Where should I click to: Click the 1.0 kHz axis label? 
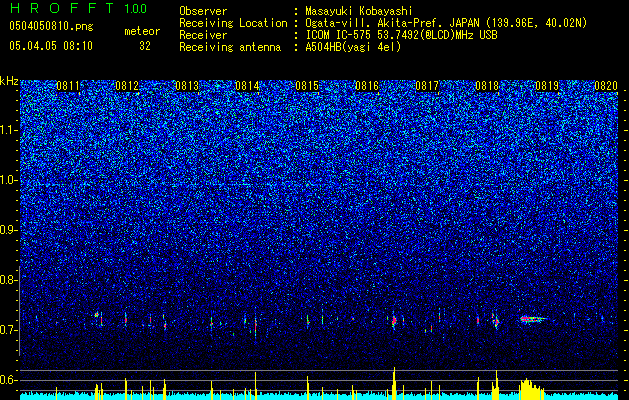click(9, 180)
